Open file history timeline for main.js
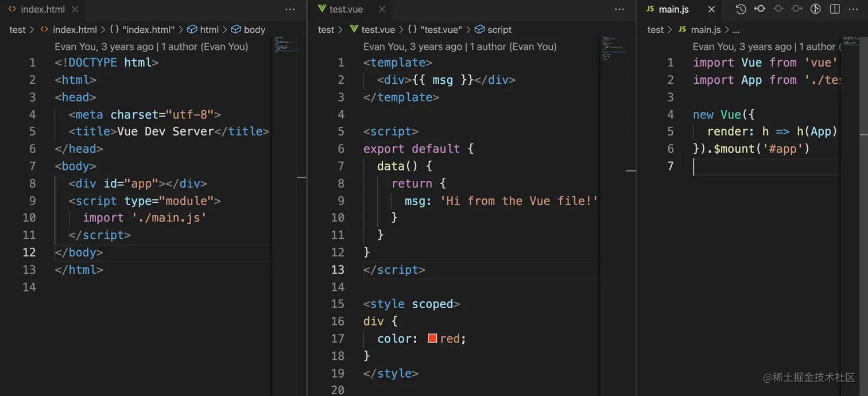The height and width of the screenshot is (396, 868). [x=741, y=9]
